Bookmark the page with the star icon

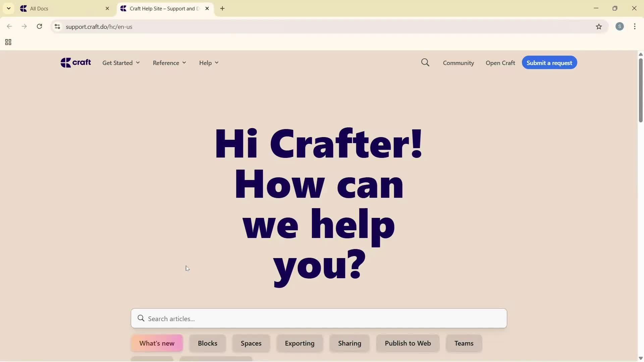pos(599,27)
